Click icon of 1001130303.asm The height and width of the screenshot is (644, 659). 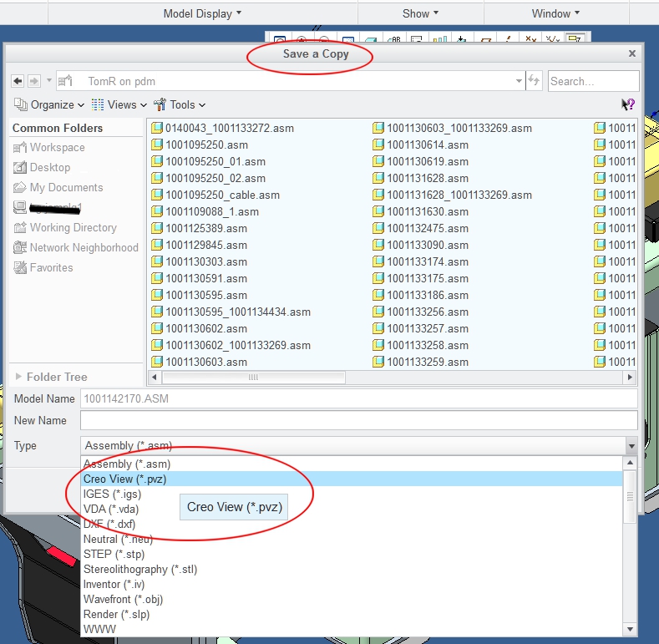pos(157,262)
